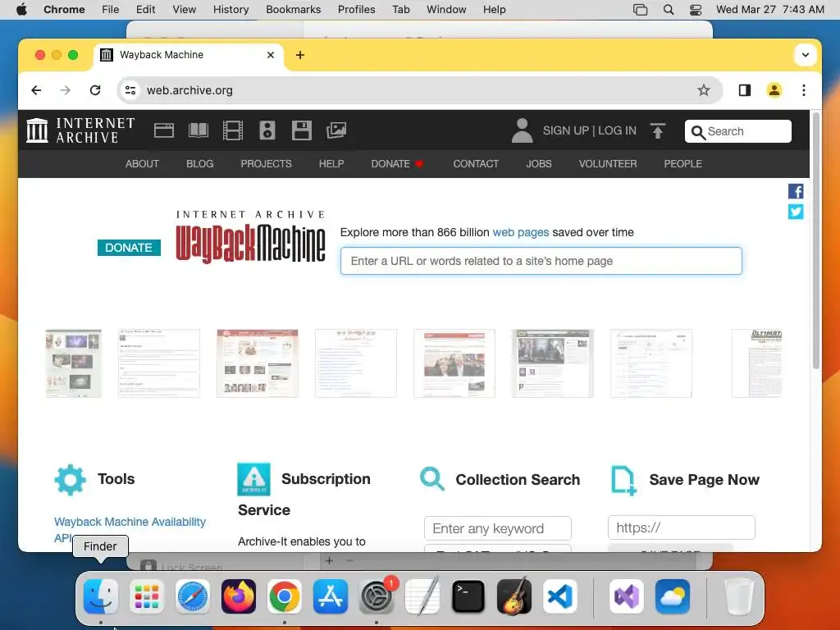
Task: Open the Images icon
Action: tap(336, 130)
